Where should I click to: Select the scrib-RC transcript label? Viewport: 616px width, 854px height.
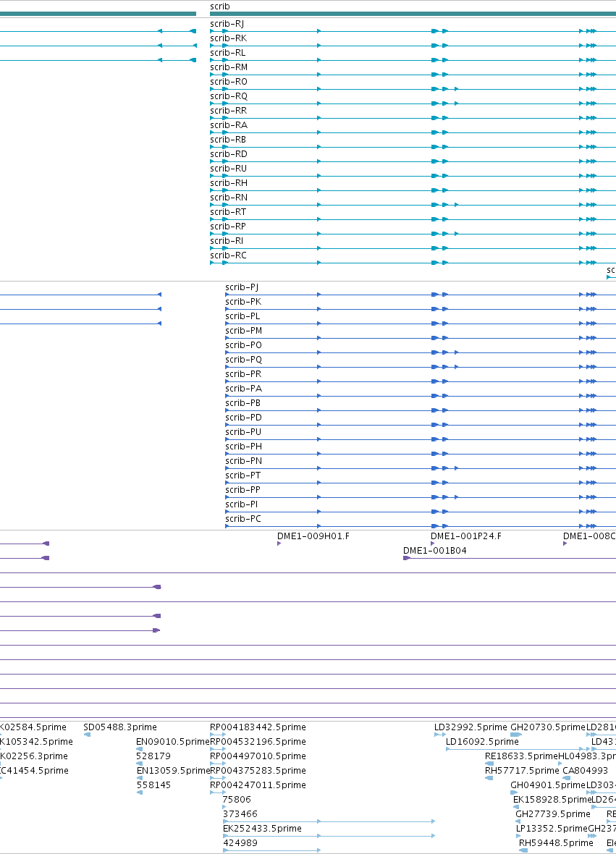(x=228, y=255)
